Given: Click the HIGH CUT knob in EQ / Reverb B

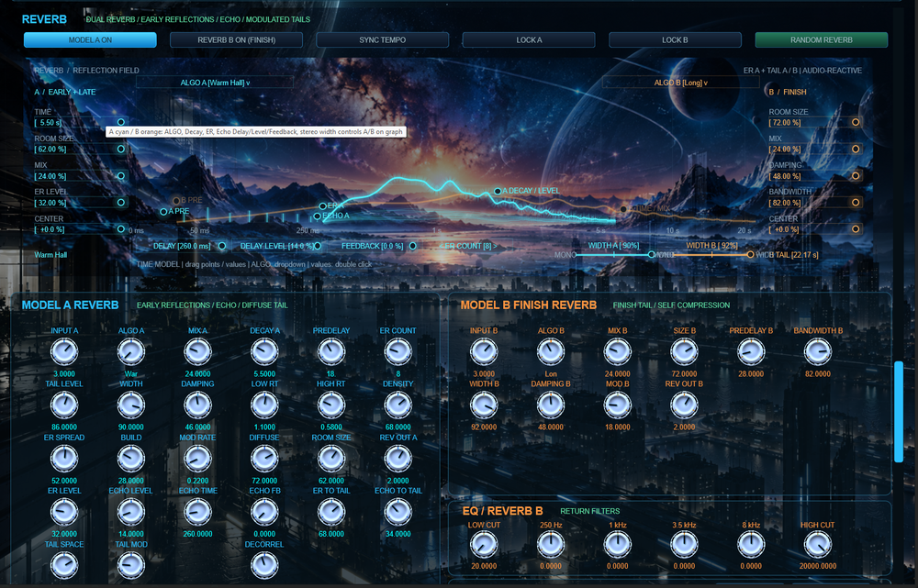Looking at the screenshot, I should [818, 545].
